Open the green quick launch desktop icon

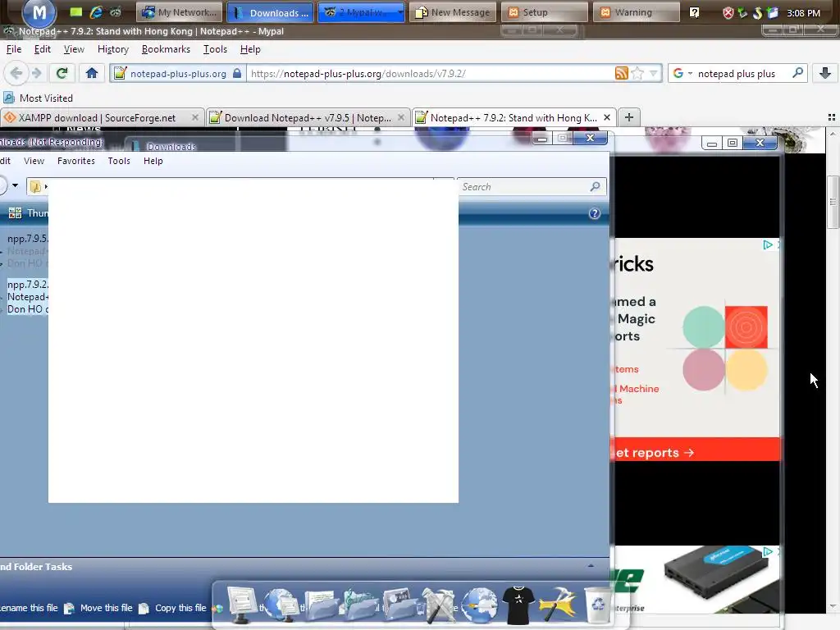(x=76, y=12)
